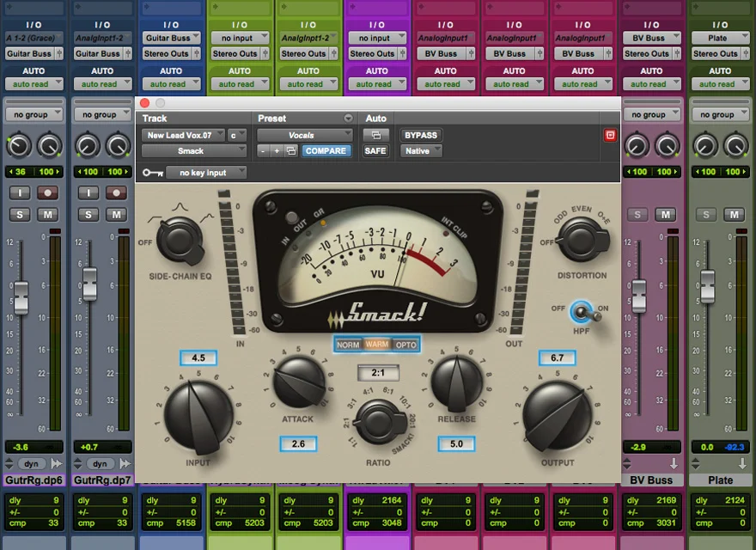This screenshot has height=550, width=756.
Task: Click the COMPARE button
Action: [x=326, y=151]
